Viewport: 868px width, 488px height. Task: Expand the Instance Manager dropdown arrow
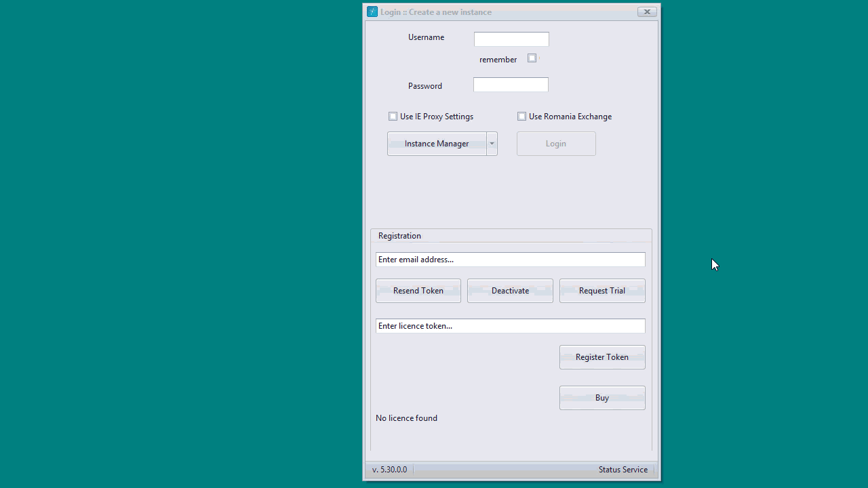(492, 144)
